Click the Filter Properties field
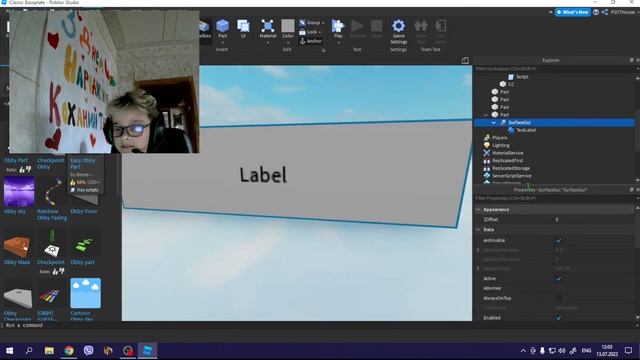 (554, 198)
